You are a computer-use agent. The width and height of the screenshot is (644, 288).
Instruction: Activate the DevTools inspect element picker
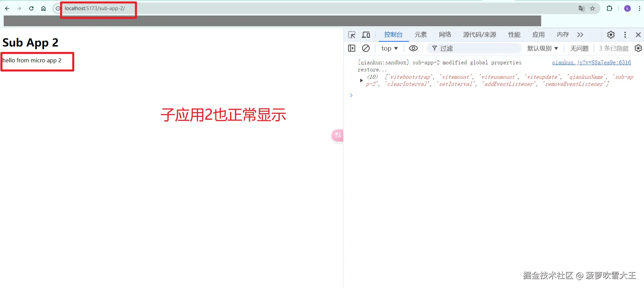[352, 35]
